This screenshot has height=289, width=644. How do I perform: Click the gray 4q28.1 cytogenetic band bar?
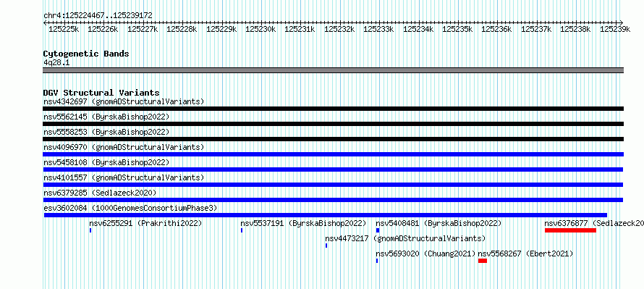tap(333, 70)
